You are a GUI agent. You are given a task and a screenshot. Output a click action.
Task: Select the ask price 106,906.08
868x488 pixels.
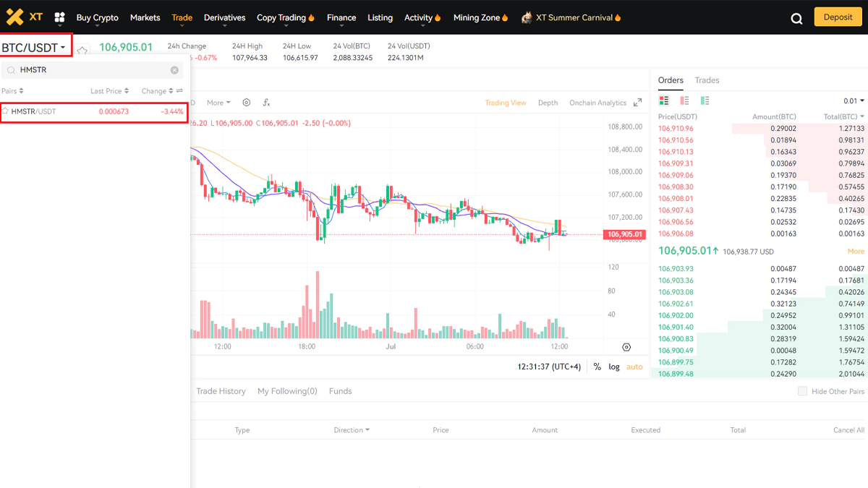(x=676, y=234)
